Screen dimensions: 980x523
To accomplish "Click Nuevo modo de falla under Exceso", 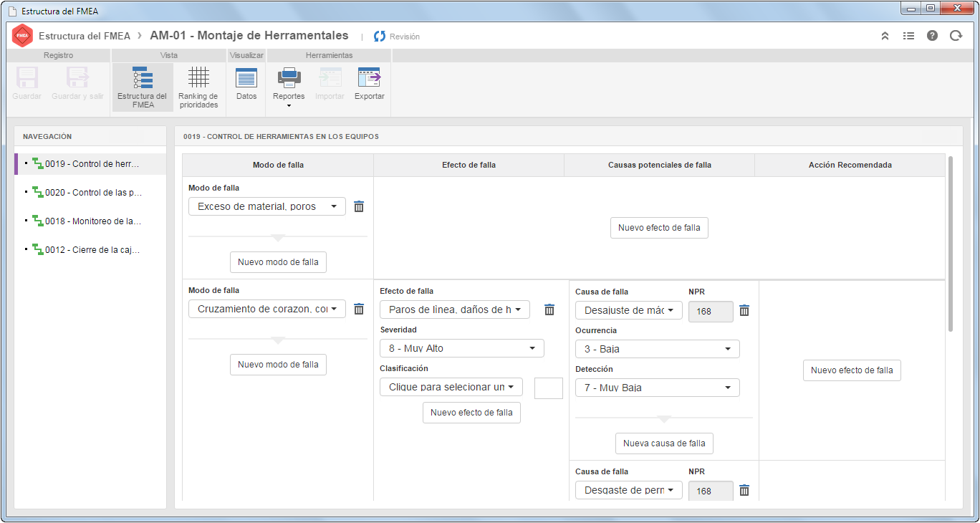I will coord(278,262).
